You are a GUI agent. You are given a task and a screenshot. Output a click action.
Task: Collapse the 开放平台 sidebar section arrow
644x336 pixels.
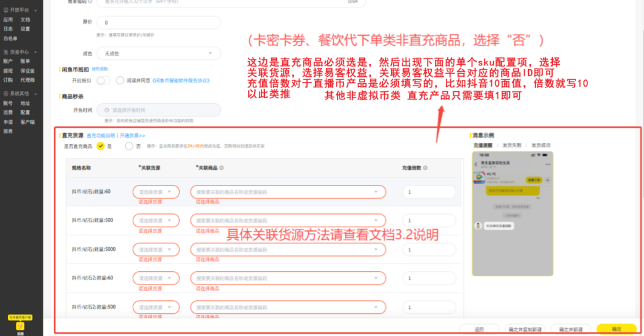click(x=36, y=10)
